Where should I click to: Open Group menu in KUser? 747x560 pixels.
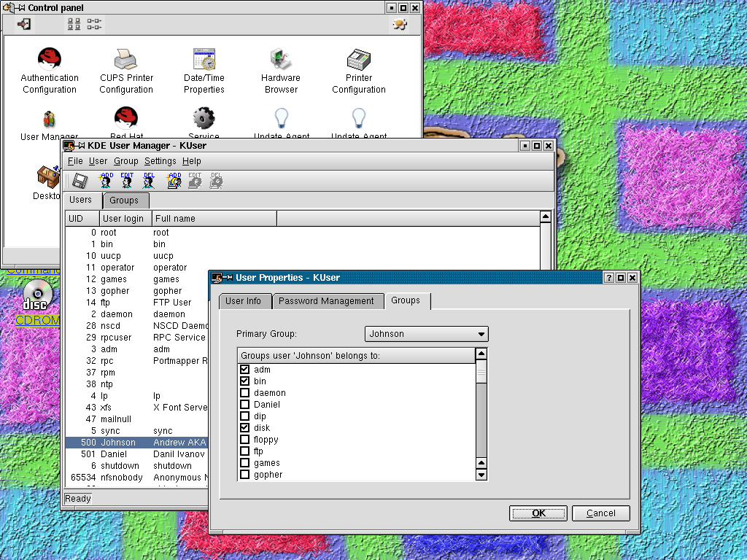[125, 161]
